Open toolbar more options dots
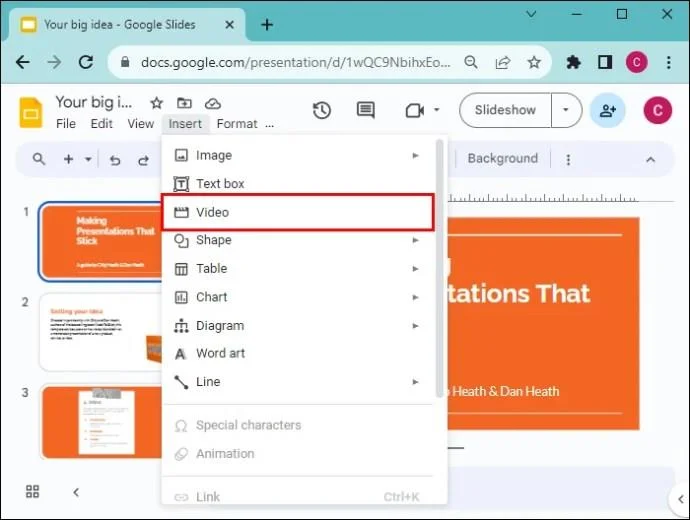Image resolution: width=690 pixels, height=520 pixels. (x=568, y=160)
